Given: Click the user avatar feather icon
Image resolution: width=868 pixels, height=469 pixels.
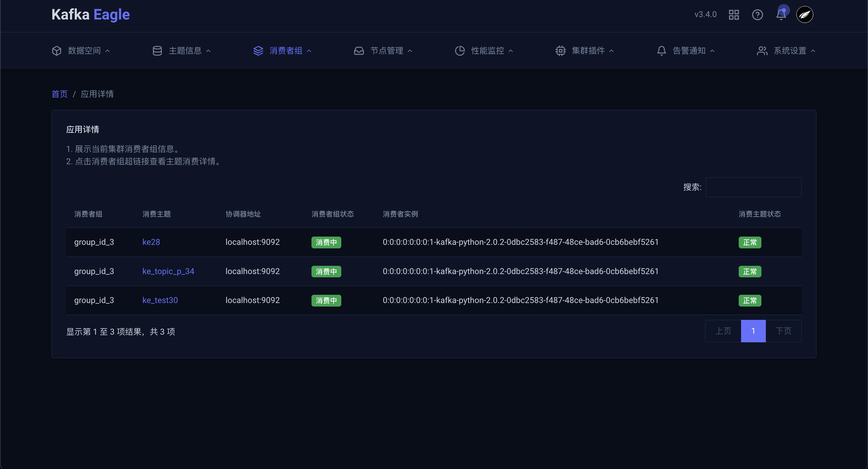Looking at the screenshot, I should click(x=804, y=15).
